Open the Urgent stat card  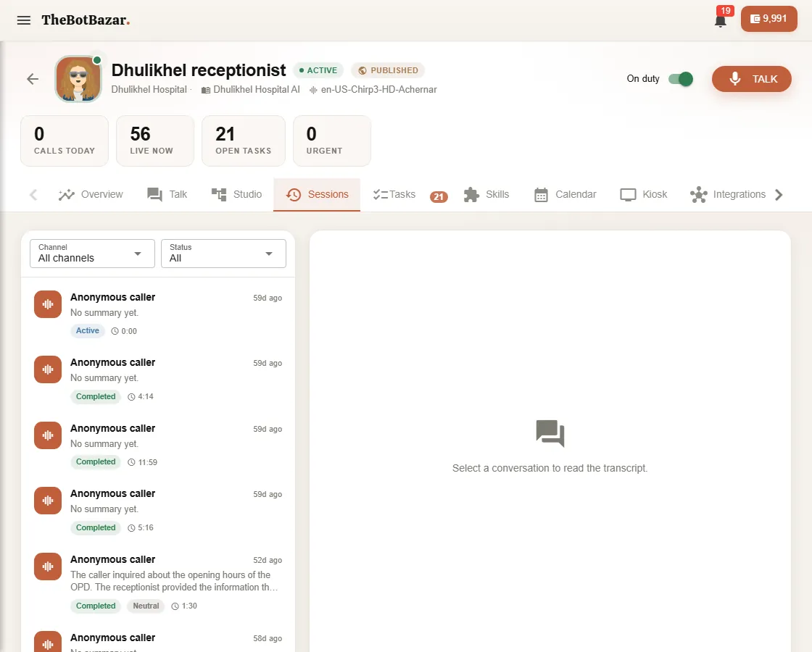332,141
